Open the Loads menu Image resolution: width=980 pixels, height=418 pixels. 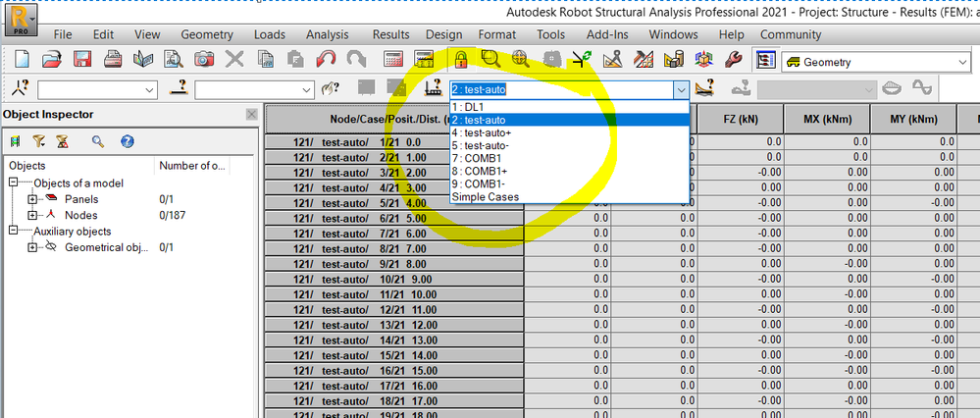click(x=270, y=34)
